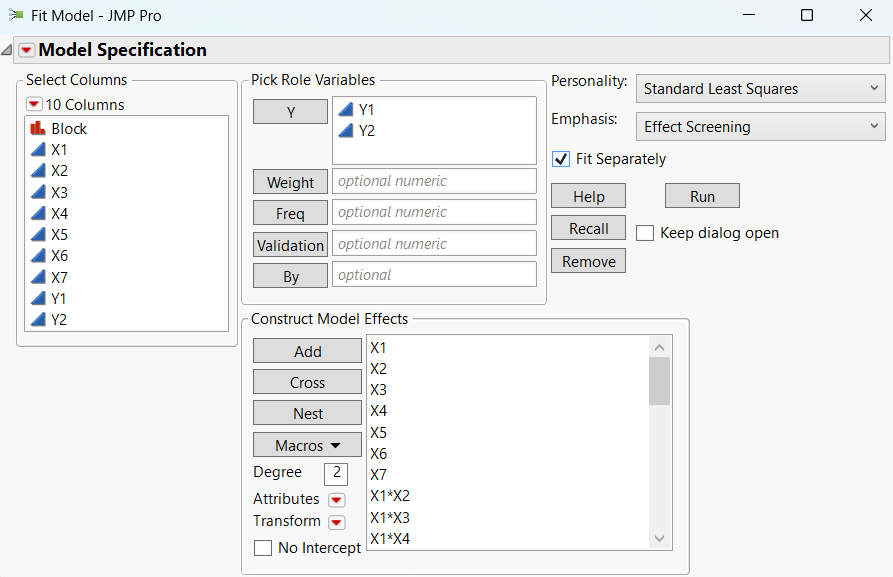Click the Recall button
893x577 pixels.
(x=588, y=228)
